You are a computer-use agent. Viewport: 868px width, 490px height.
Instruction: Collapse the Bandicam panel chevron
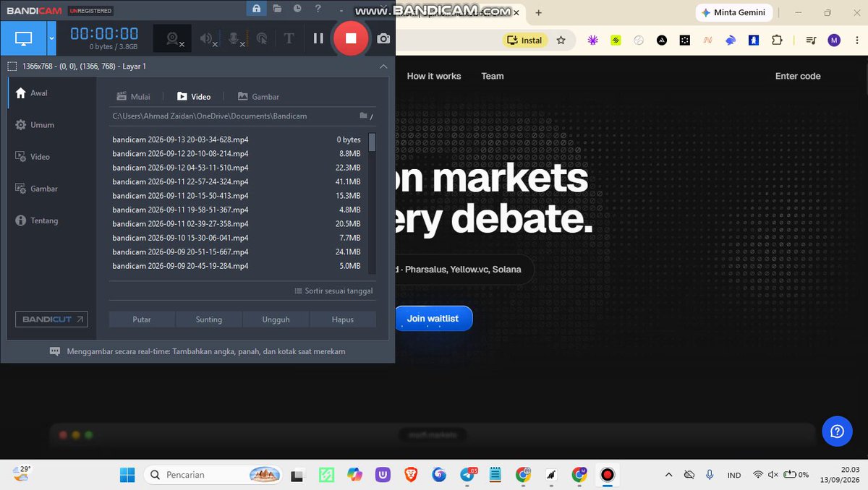pyautogui.click(x=383, y=66)
